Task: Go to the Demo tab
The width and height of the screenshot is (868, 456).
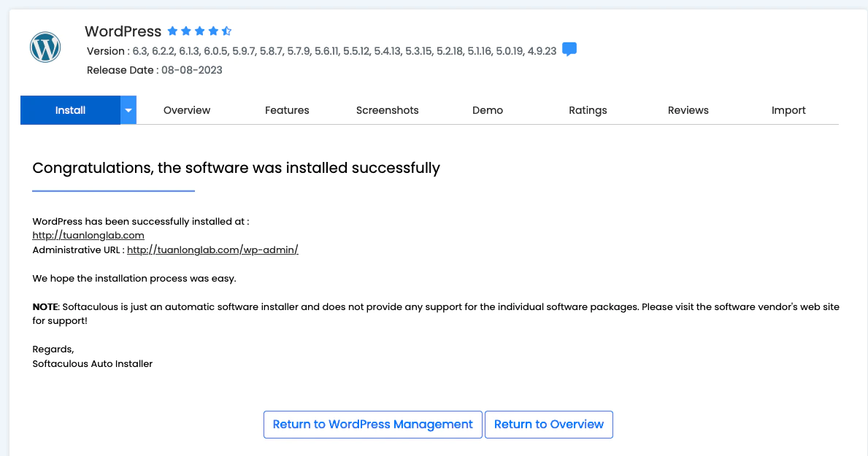Action: pyautogui.click(x=488, y=110)
